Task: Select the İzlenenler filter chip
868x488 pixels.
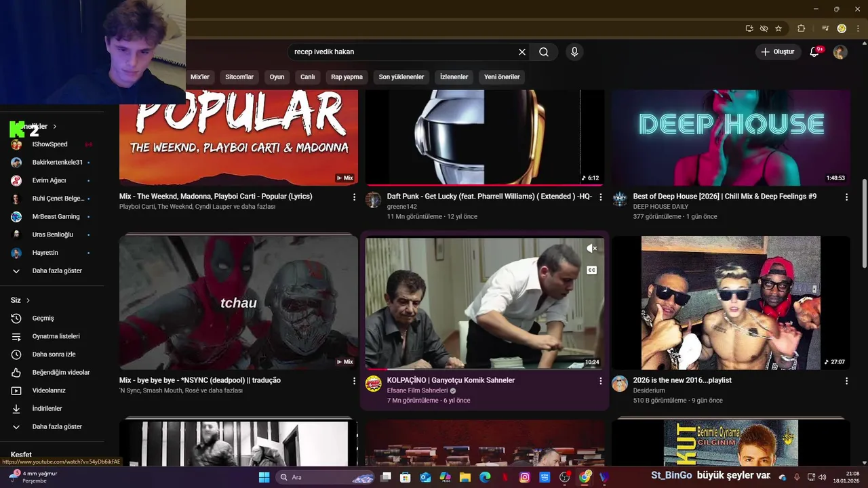Action: coord(454,77)
